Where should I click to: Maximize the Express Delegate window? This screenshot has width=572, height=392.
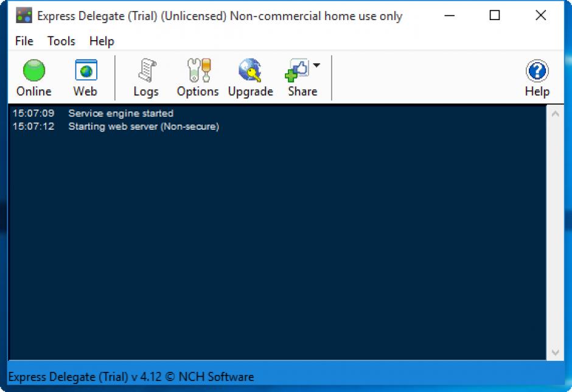point(495,15)
